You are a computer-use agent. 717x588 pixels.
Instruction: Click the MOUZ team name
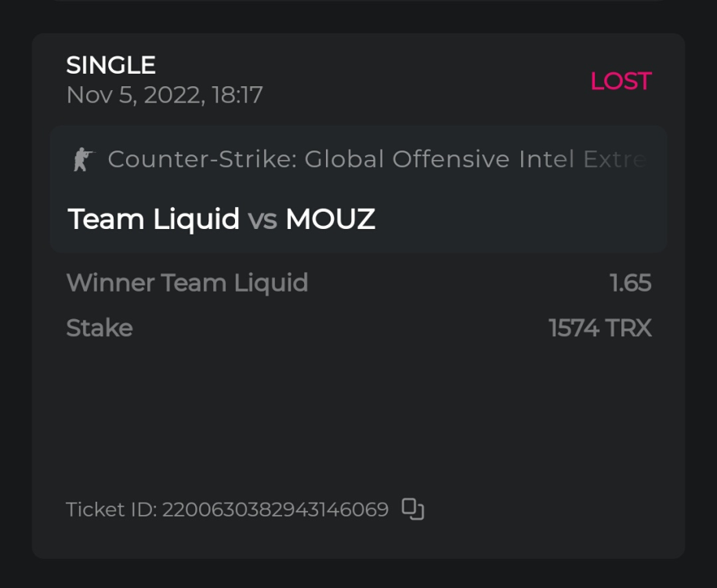pos(330,220)
